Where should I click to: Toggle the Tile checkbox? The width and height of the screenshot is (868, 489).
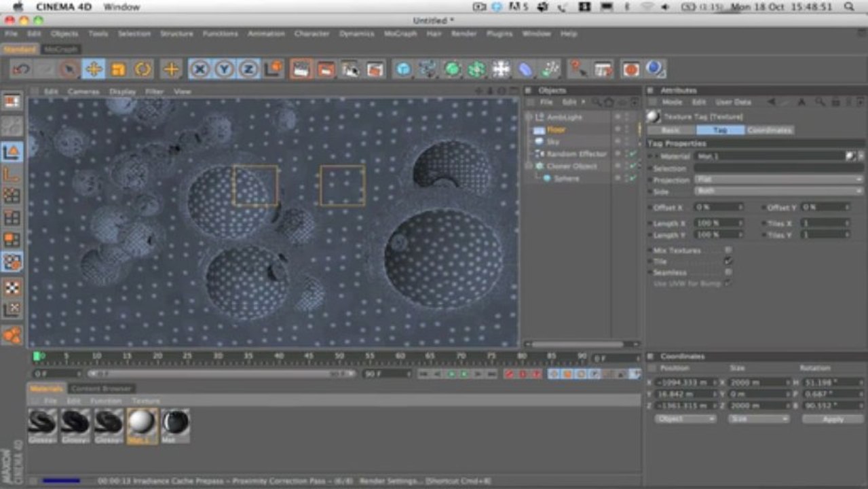pyautogui.click(x=728, y=261)
